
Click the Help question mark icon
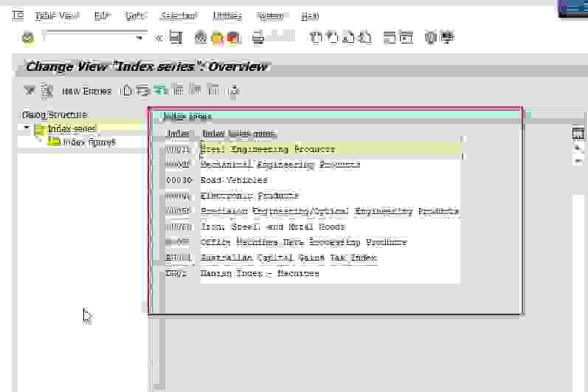coord(431,38)
